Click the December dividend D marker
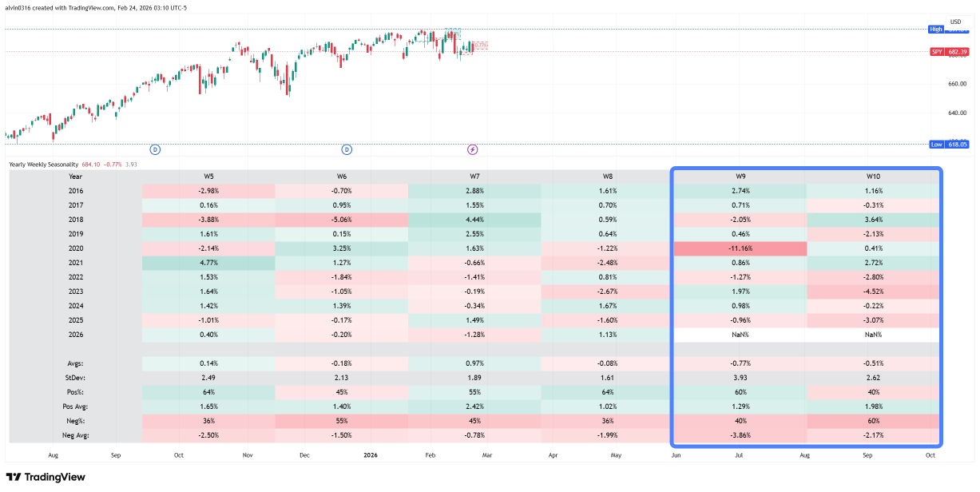 [x=347, y=149]
